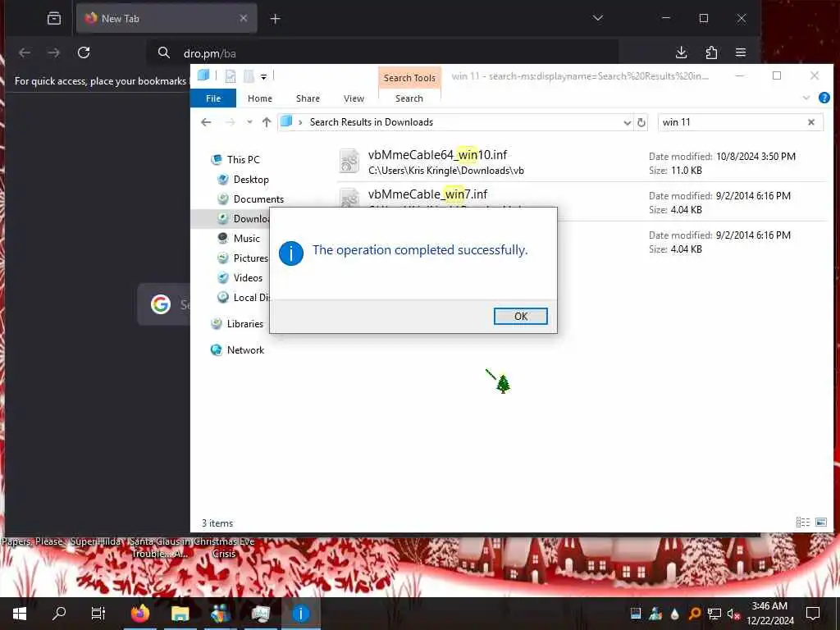Open Firefox View icon
Viewport: 840px width, 630px height.
[x=54, y=18]
